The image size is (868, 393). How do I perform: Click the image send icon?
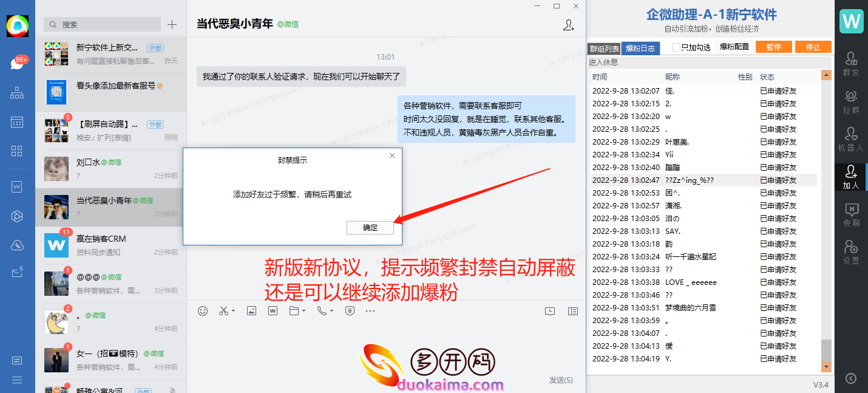pyautogui.click(x=251, y=311)
